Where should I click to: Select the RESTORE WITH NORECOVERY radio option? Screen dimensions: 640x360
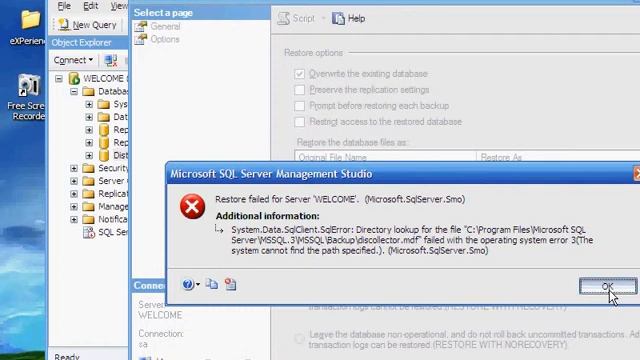[x=300, y=338]
